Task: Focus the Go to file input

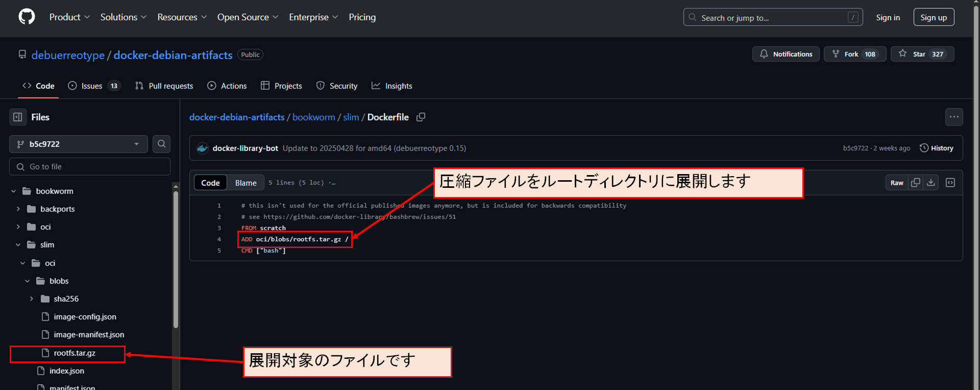Action: tap(90, 166)
